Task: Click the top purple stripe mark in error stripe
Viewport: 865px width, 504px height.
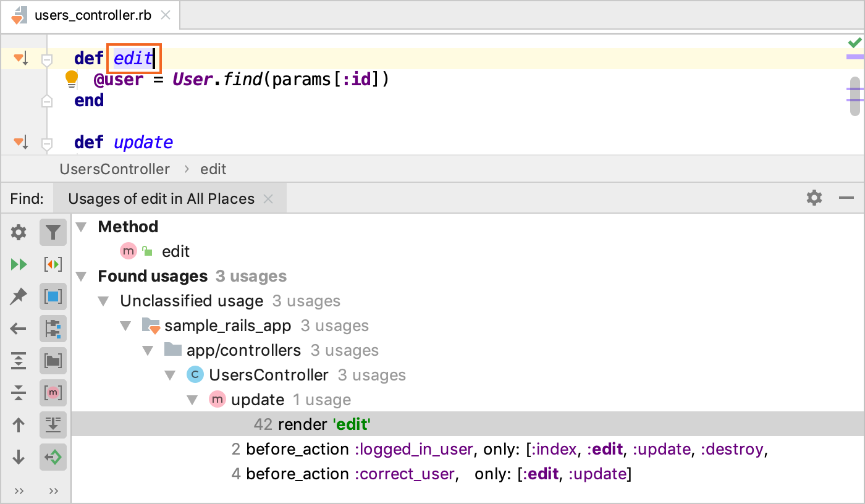Action: pyautogui.click(x=854, y=56)
